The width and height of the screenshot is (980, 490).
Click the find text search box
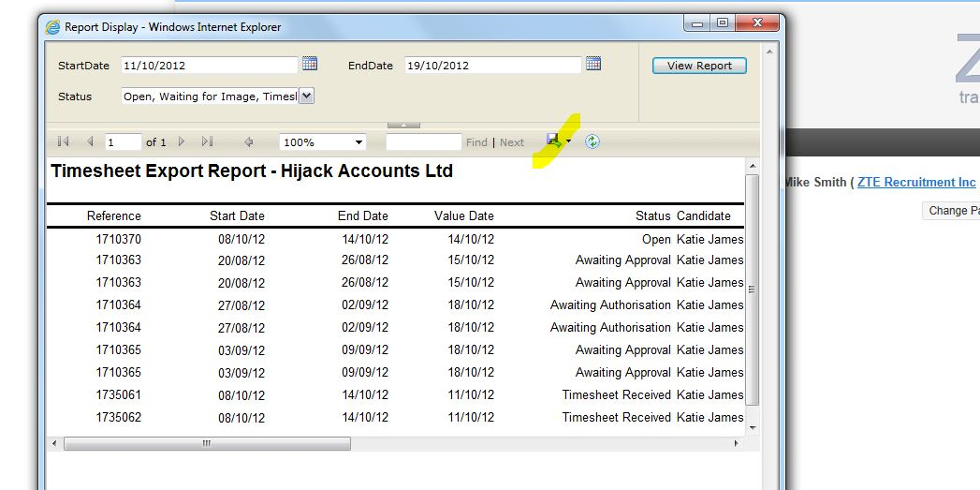[x=424, y=142]
